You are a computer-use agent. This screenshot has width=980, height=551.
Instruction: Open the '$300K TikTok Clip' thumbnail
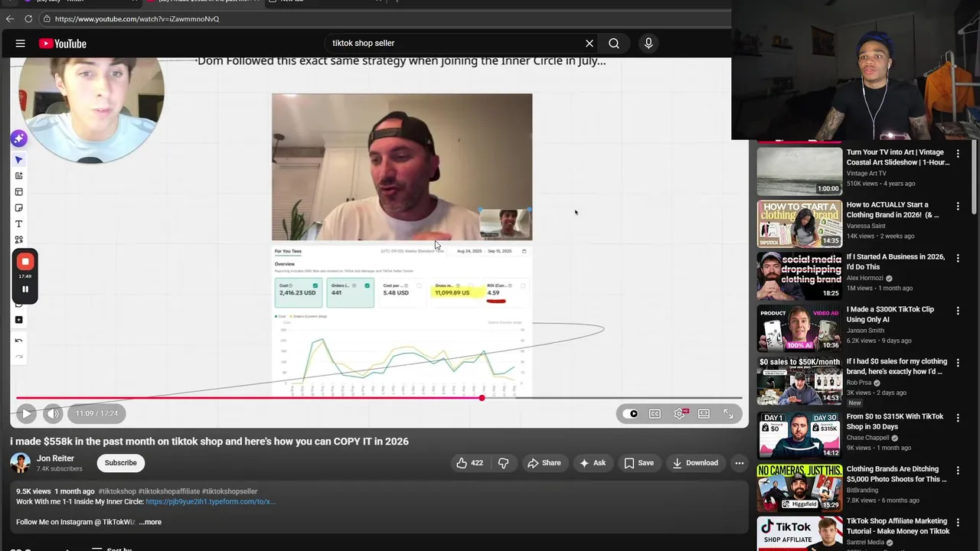point(799,328)
